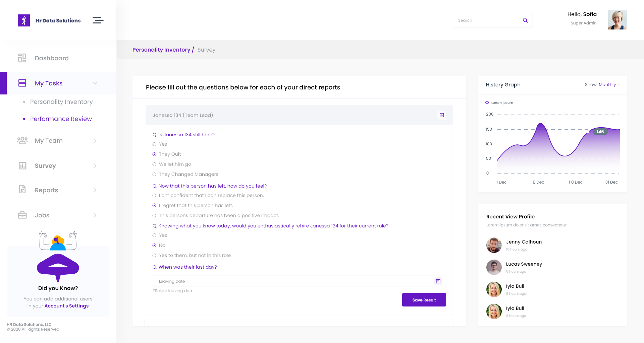Click the search magnifier icon
The height and width of the screenshot is (343, 644).
[x=525, y=20]
